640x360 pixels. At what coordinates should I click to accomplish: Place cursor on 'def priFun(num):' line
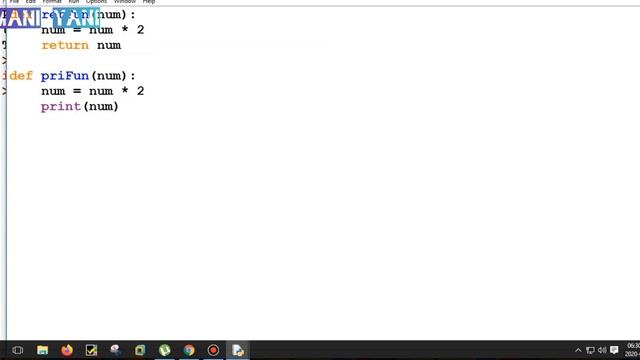pyautogui.click(x=72, y=76)
